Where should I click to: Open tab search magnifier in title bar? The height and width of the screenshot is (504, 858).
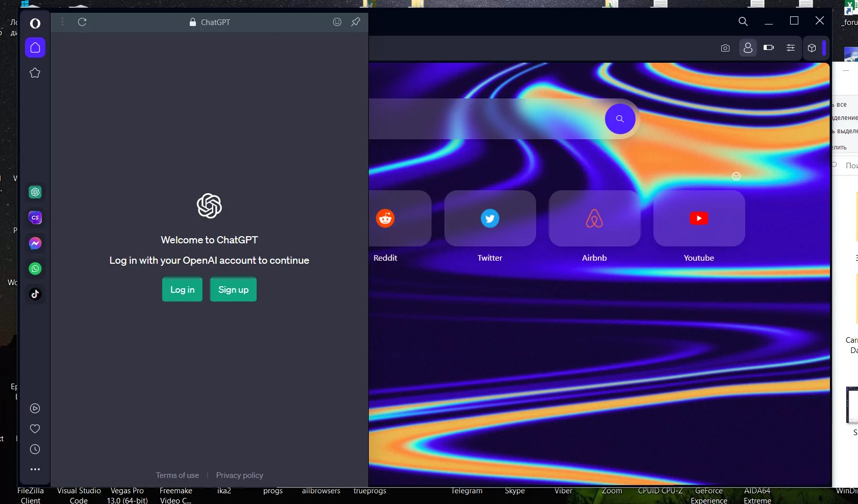point(743,21)
